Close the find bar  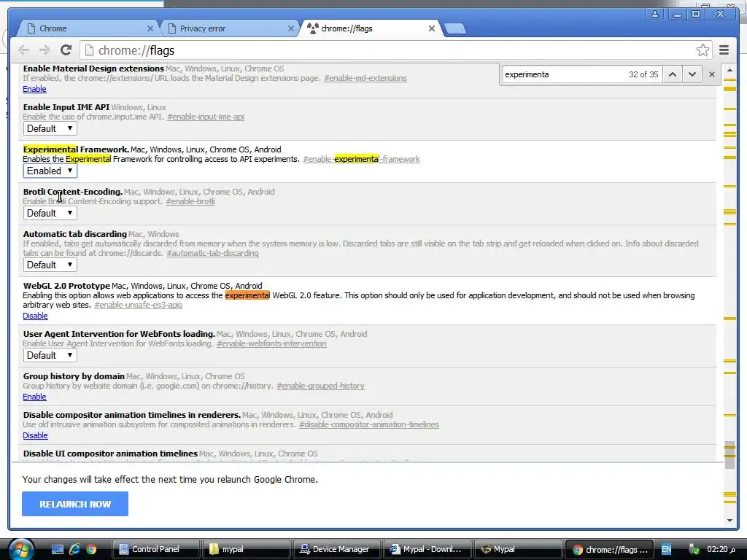point(712,74)
